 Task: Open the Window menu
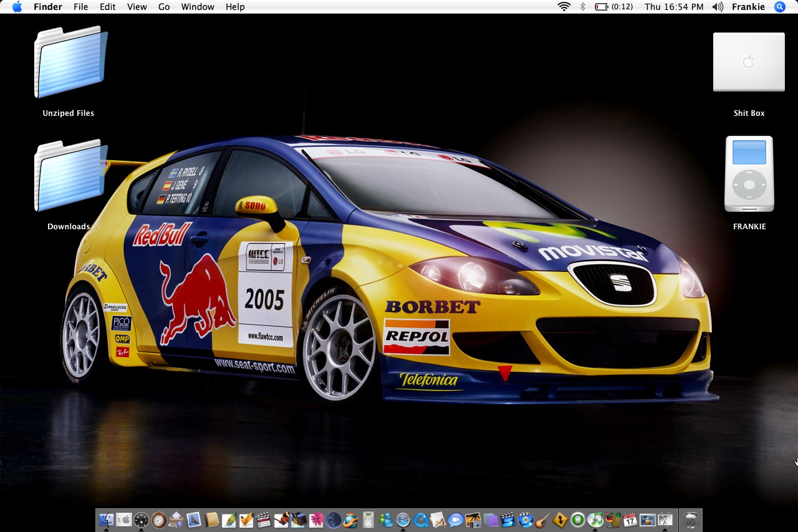(198, 7)
